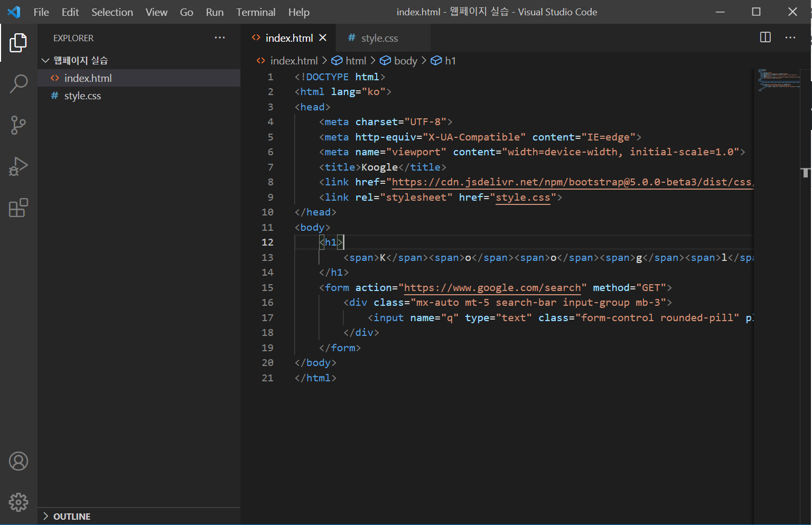Click the closing </h1> tag on line 14
The width and height of the screenshot is (812, 525).
coord(334,273)
